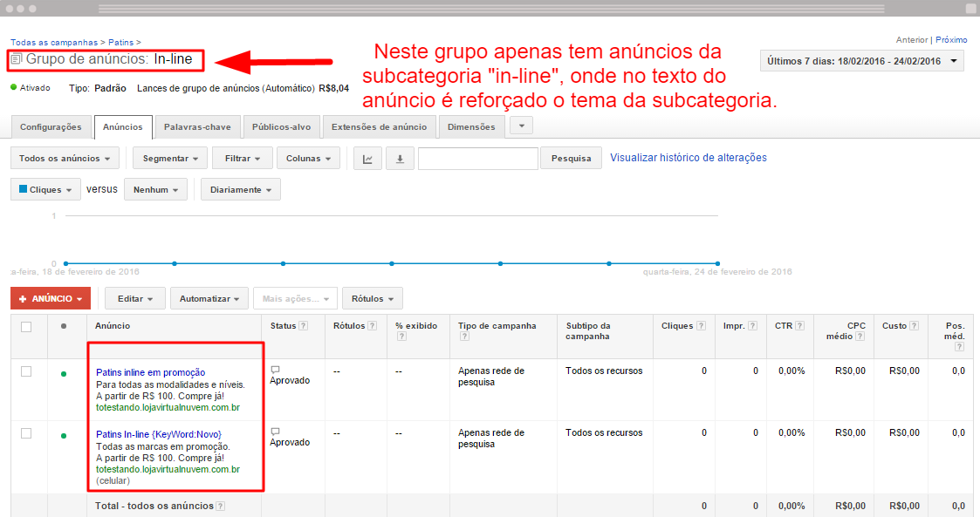Check the Patins inline em promoção row
Screen dimensions: 980x517
coord(26,371)
